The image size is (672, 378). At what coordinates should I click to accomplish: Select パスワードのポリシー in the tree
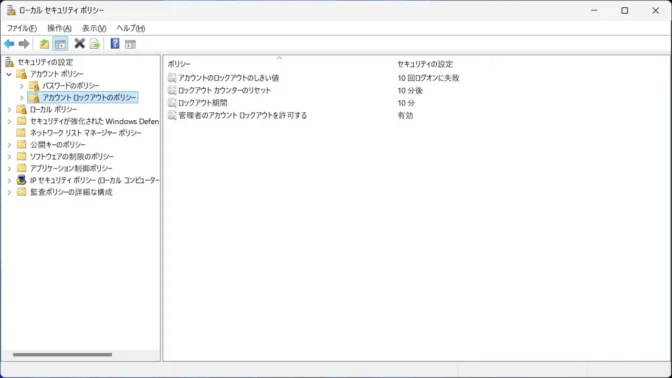71,86
